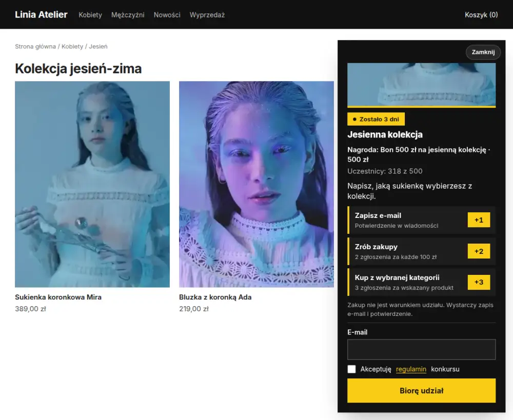Viewport: 513px width, 420px height.
Task: Click the Uczestnicy: 318 z 500 text
Action: [x=385, y=171]
